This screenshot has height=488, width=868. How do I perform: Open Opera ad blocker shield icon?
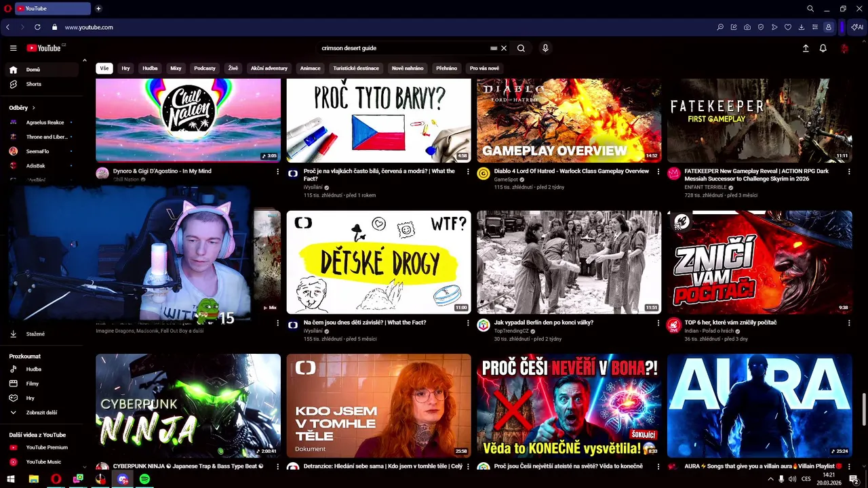[760, 27]
